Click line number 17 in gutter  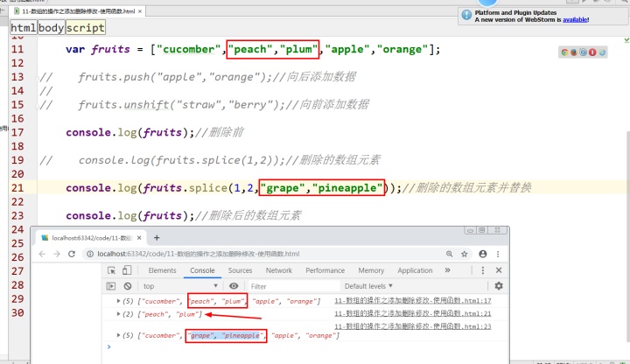coord(17,132)
